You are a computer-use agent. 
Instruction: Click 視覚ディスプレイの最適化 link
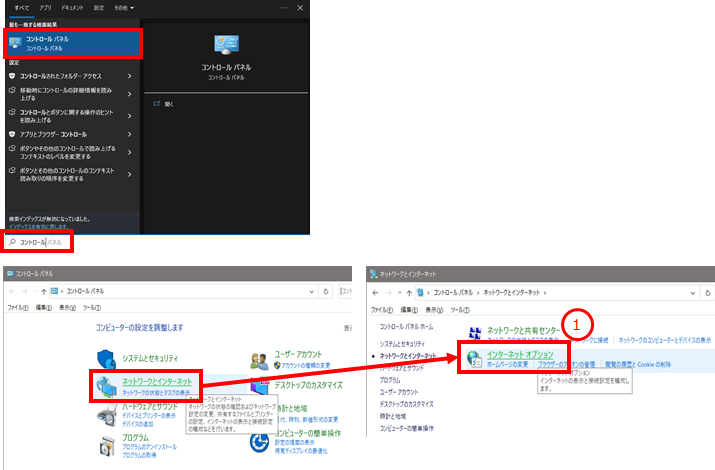[x=301, y=451]
